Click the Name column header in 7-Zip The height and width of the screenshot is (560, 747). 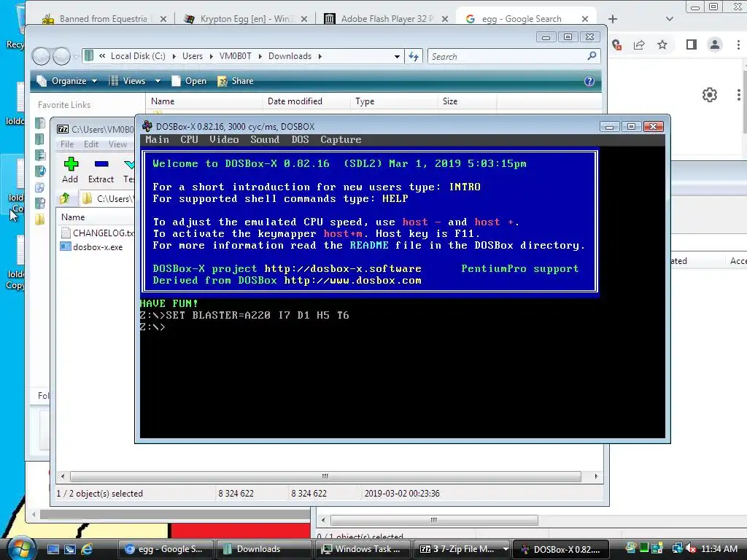tap(96, 217)
